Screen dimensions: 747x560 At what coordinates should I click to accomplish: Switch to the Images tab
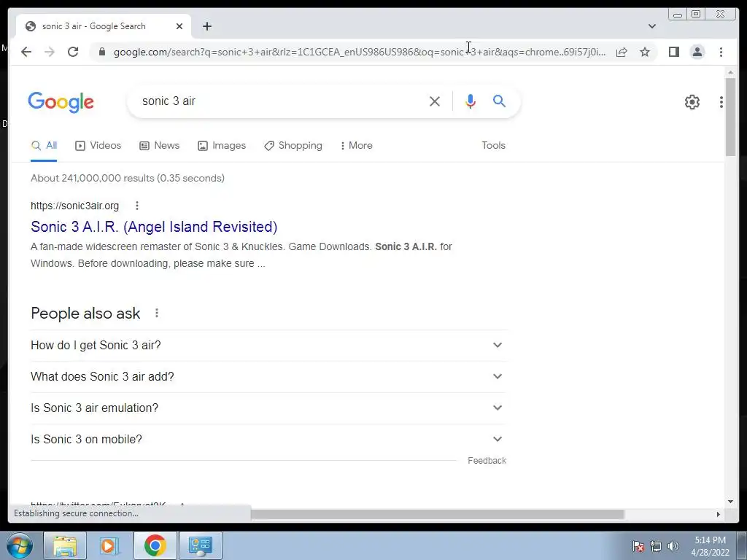point(222,146)
